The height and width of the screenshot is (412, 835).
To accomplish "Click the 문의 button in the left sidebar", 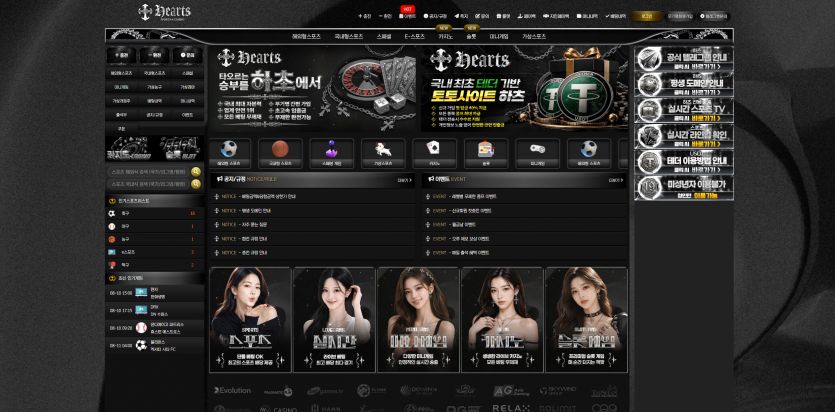I will 187,55.
